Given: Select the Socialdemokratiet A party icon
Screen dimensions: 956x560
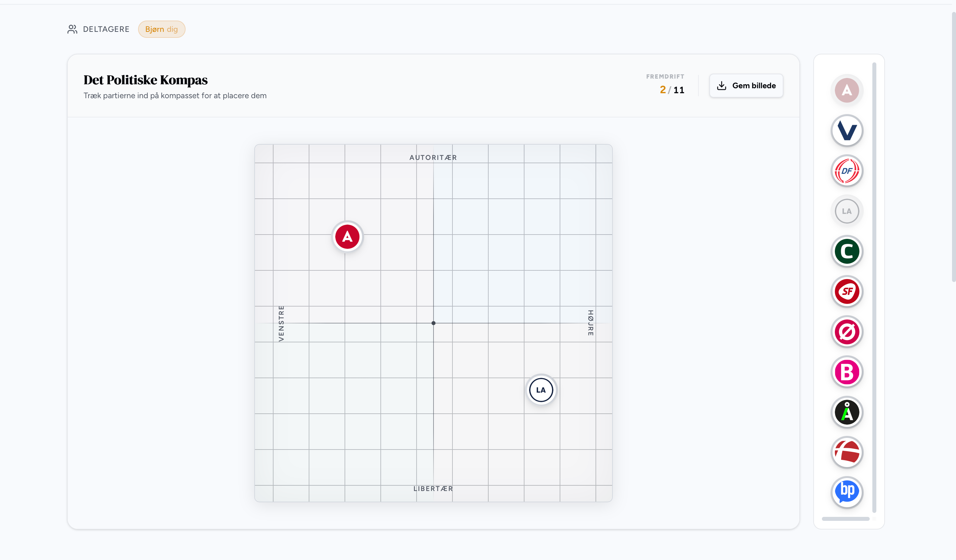Looking at the screenshot, I should point(847,90).
